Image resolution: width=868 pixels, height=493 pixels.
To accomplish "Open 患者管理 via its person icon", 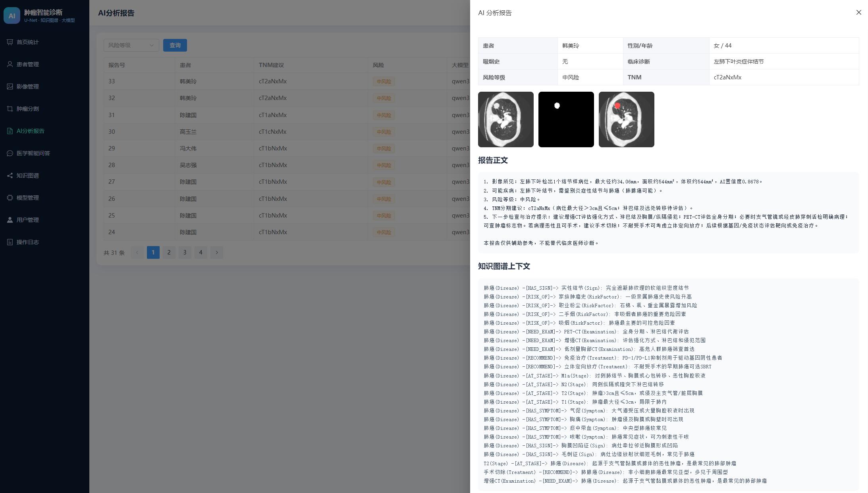I will click(x=10, y=64).
